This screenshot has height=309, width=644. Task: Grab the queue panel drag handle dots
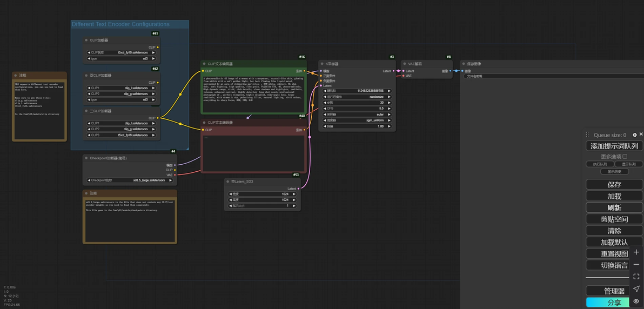coord(588,135)
